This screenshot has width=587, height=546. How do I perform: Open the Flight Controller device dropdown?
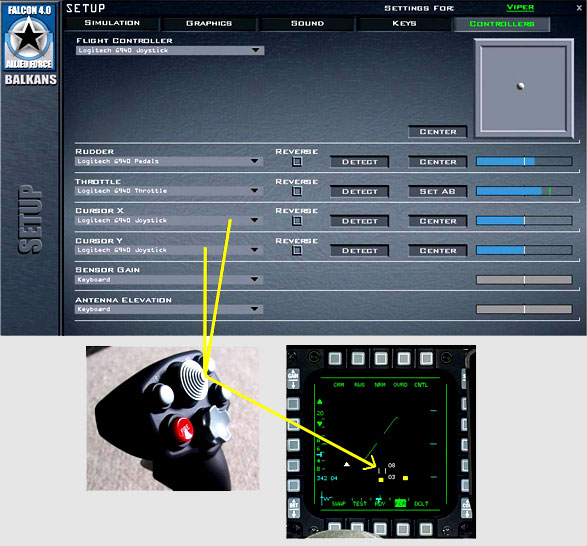170,50
